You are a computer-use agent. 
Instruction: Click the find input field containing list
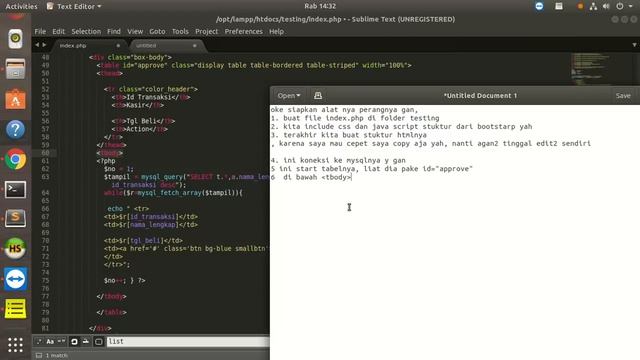pyautogui.click(x=188, y=341)
